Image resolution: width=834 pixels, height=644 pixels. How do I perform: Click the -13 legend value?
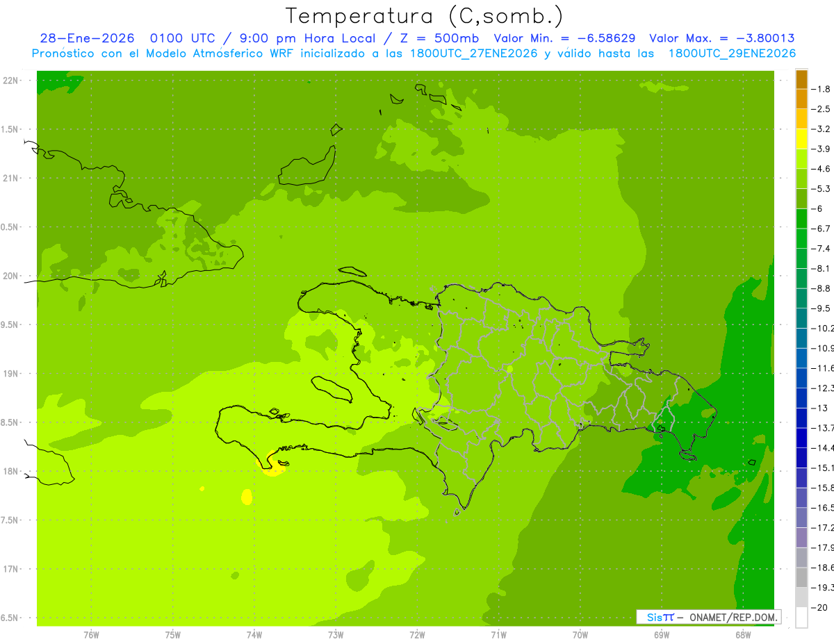[819, 408]
